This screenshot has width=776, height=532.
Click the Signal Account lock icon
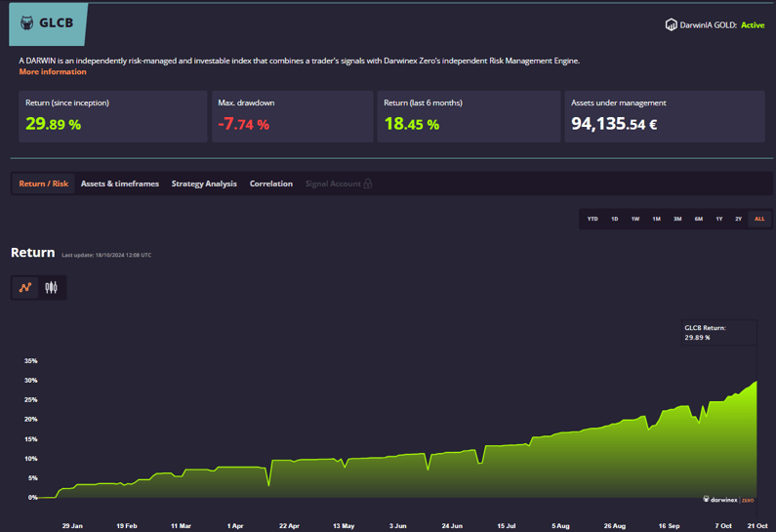pos(368,184)
